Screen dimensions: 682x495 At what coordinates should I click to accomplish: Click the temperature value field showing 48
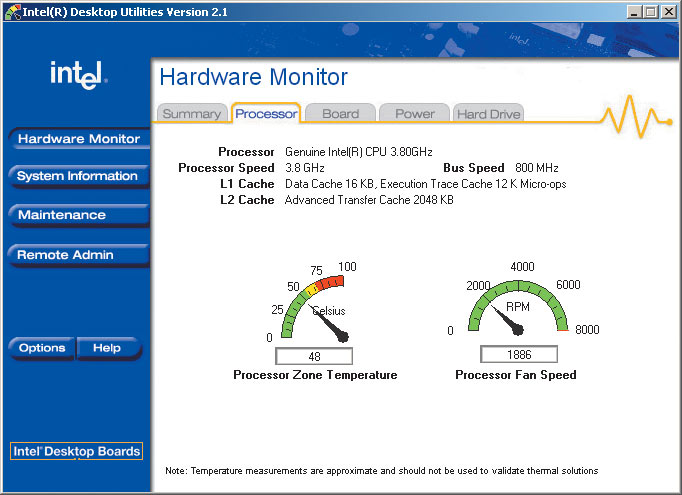coord(314,356)
